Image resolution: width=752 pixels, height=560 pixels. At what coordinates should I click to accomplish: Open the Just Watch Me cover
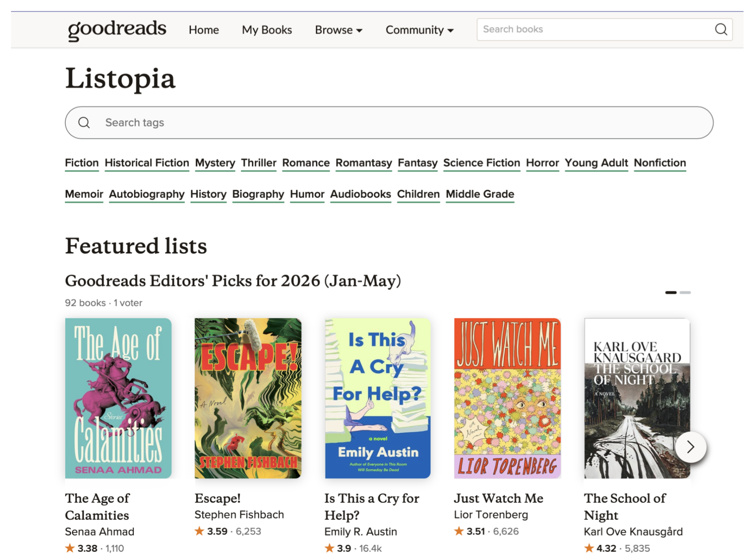click(x=508, y=398)
